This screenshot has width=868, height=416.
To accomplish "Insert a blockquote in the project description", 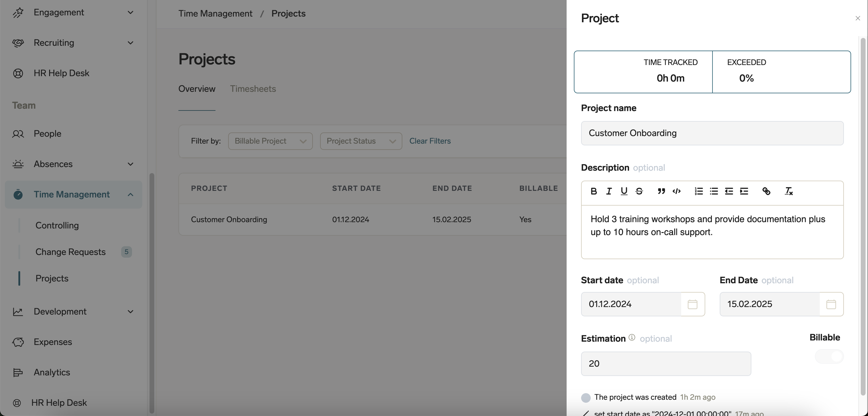I will point(661,191).
